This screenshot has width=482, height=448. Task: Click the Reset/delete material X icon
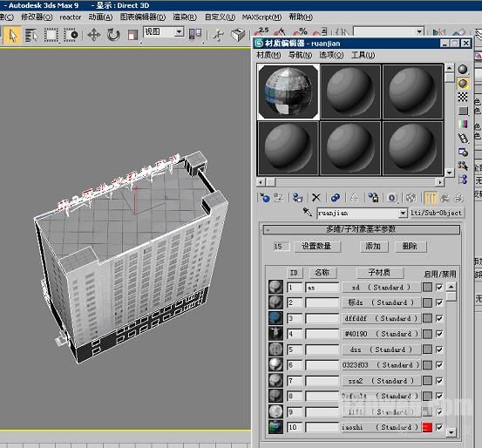coord(316,197)
